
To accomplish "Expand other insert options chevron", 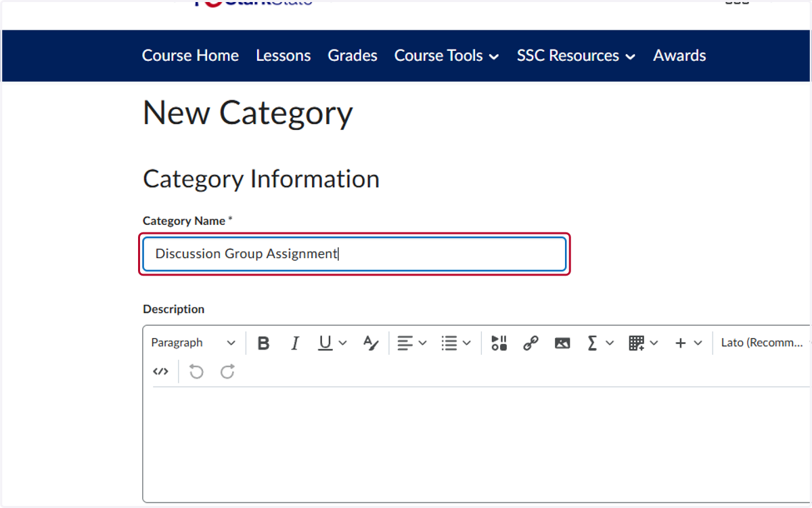I will (698, 343).
